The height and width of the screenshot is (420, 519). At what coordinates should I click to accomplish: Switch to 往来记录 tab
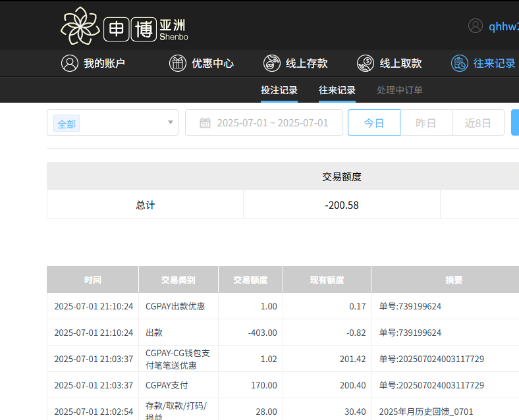[x=337, y=90]
